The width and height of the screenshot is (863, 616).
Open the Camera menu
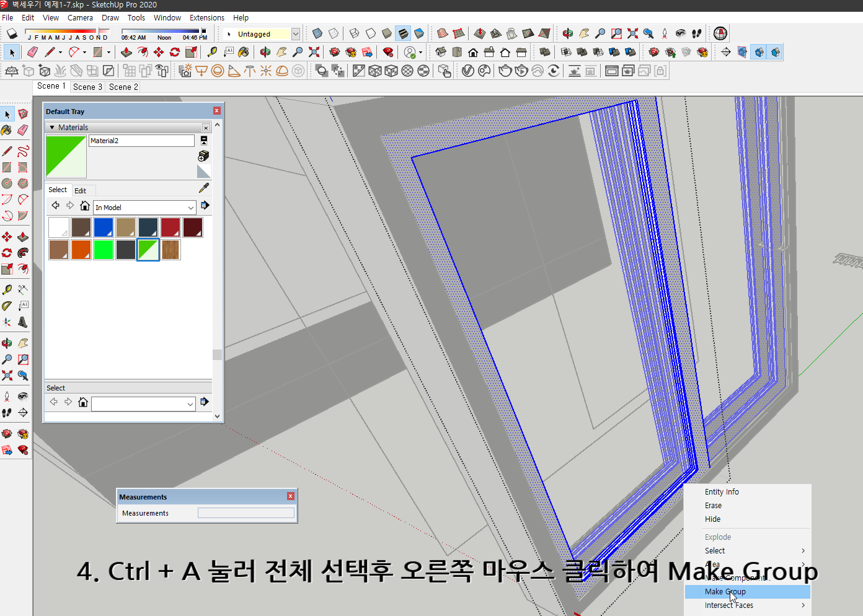(x=80, y=17)
